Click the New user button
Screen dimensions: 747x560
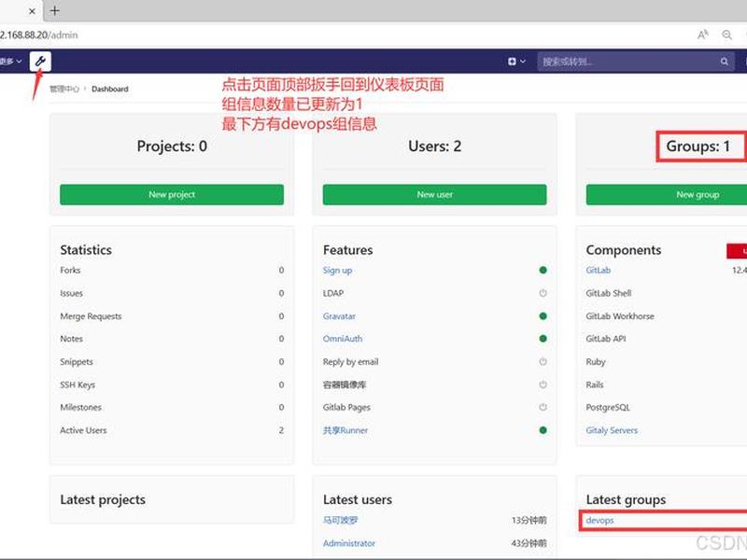[435, 194]
